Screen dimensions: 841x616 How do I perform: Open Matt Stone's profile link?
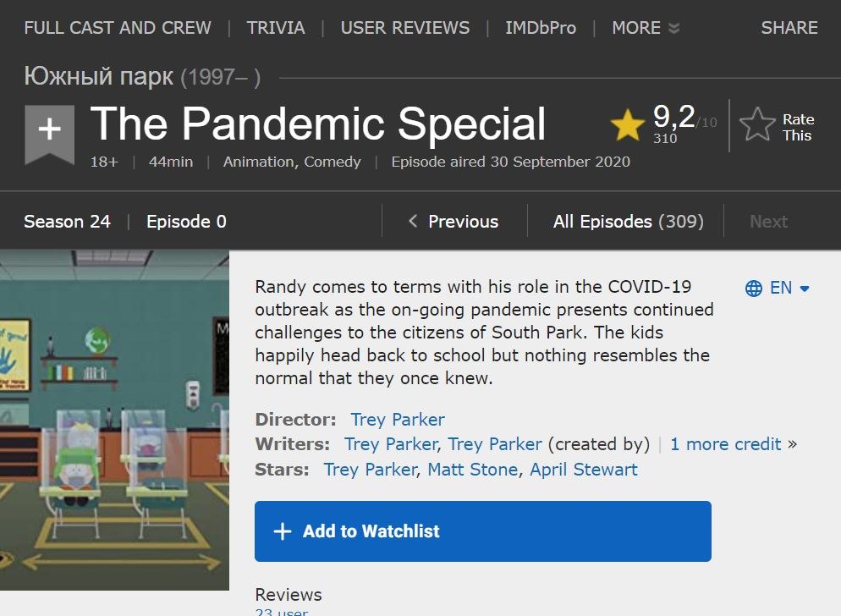point(472,469)
